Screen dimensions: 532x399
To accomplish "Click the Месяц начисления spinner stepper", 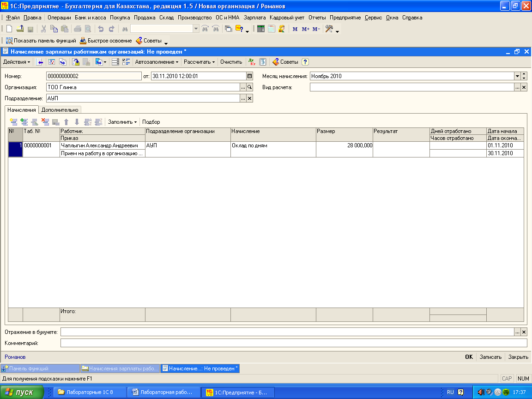I will pyautogui.click(x=524, y=76).
